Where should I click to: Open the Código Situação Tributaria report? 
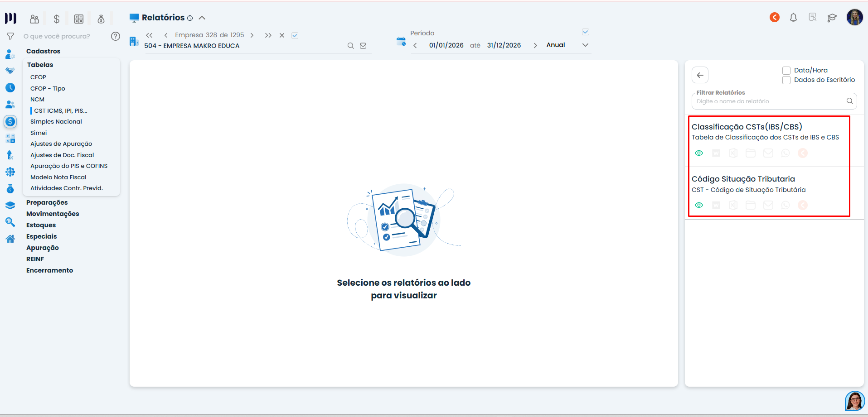coord(699,205)
